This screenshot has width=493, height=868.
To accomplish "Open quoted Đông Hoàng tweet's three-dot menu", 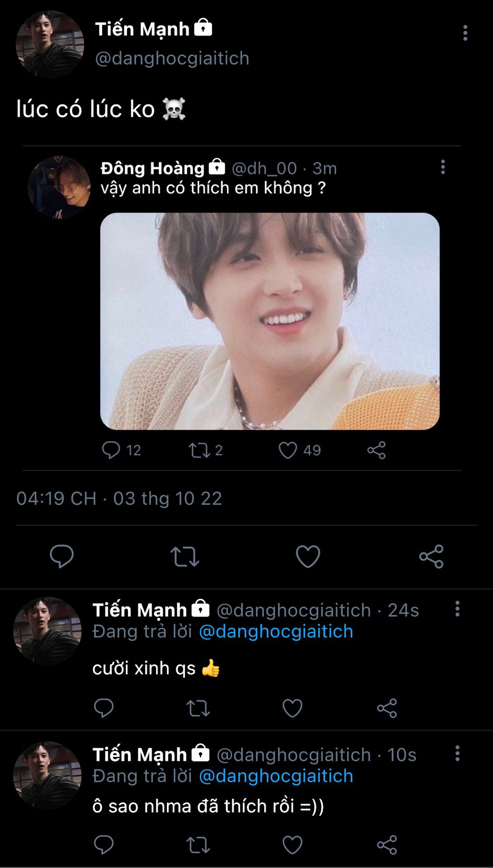I will click(x=443, y=167).
